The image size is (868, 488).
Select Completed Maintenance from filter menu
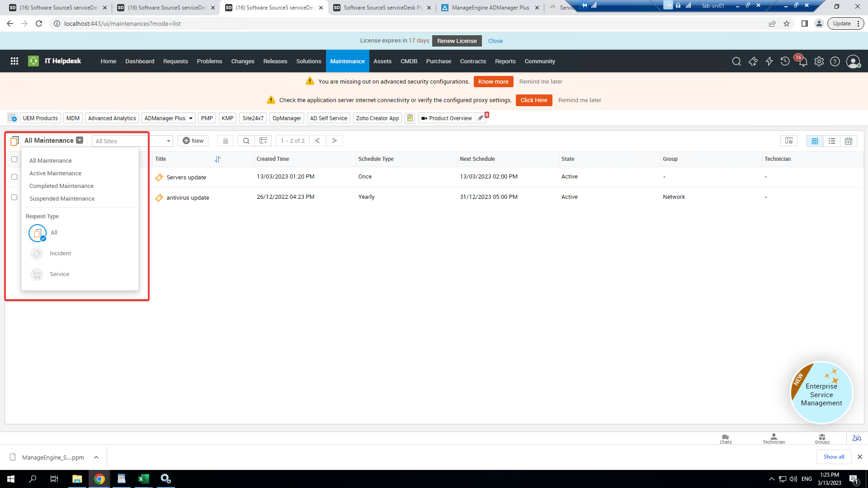pyautogui.click(x=61, y=186)
